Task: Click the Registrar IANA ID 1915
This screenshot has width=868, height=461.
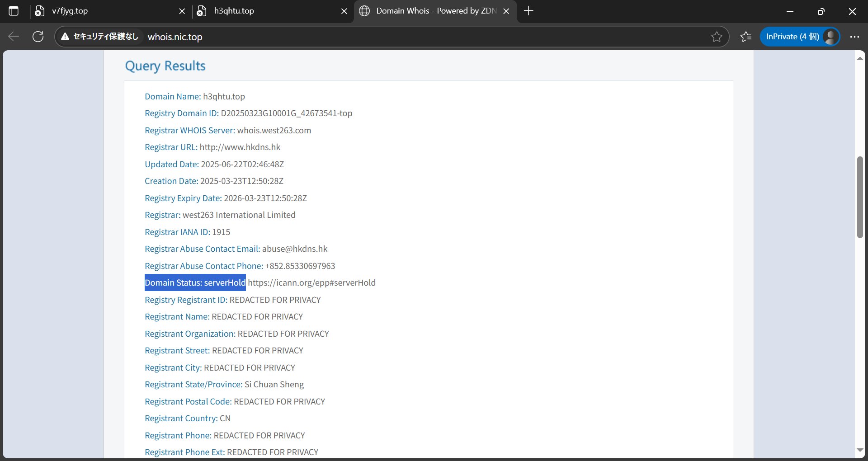Action: click(x=221, y=232)
